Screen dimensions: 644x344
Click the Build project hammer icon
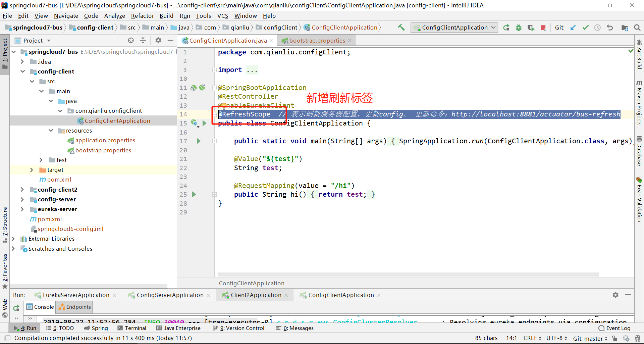coord(401,28)
